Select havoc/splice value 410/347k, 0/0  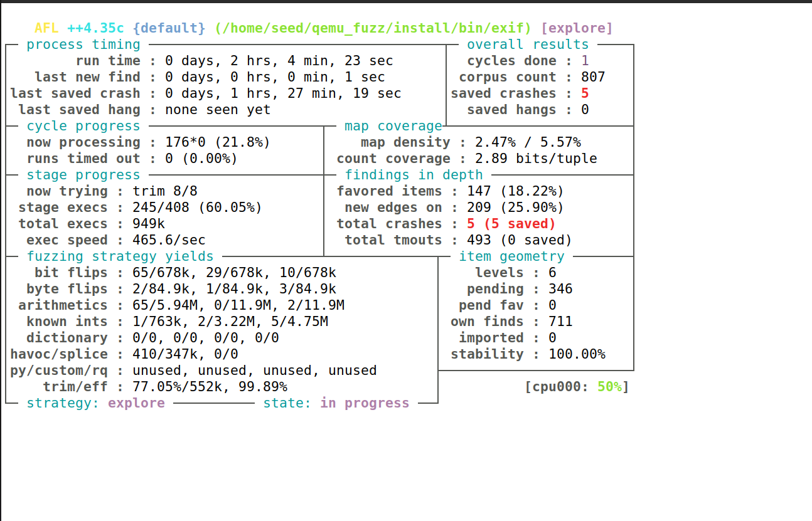[185, 354]
